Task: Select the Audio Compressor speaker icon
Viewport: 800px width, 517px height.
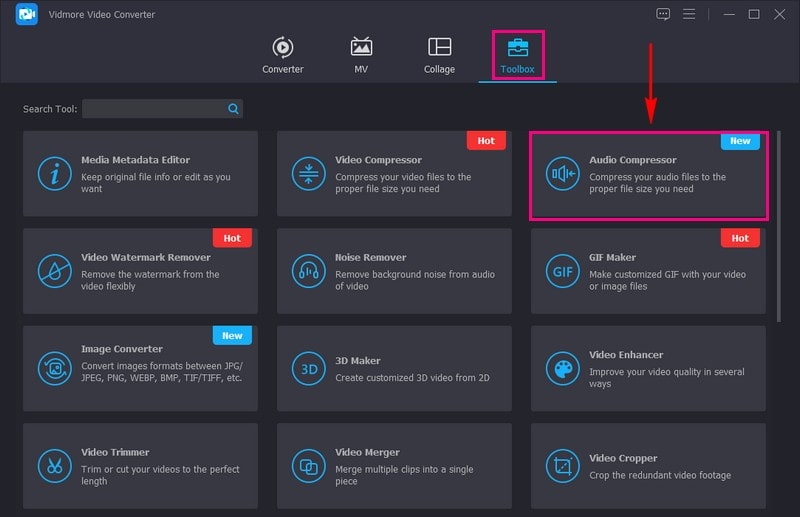Action: coord(562,173)
